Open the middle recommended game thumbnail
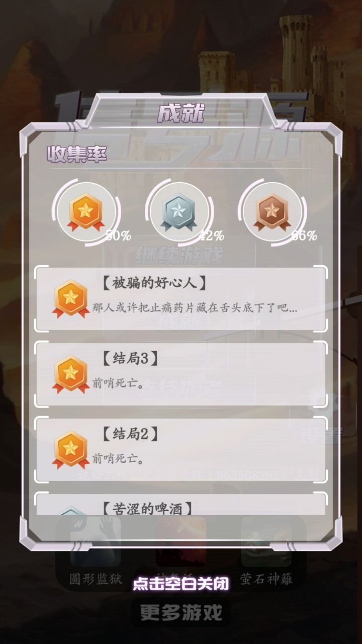 [x=181, y=541]
